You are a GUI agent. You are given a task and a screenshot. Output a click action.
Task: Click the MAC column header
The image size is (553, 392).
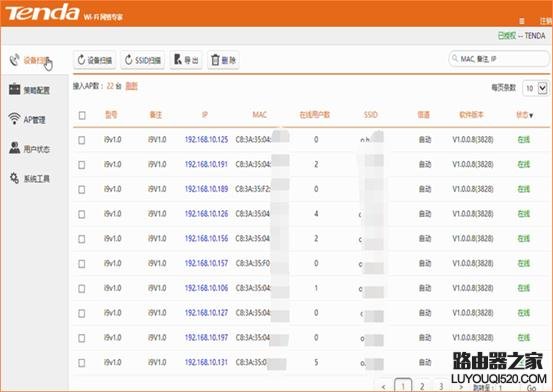(x=260, y=115)
